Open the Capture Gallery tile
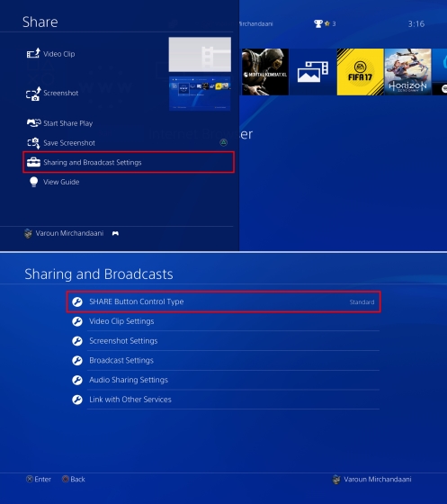447x504 pixels. [313, 72]
